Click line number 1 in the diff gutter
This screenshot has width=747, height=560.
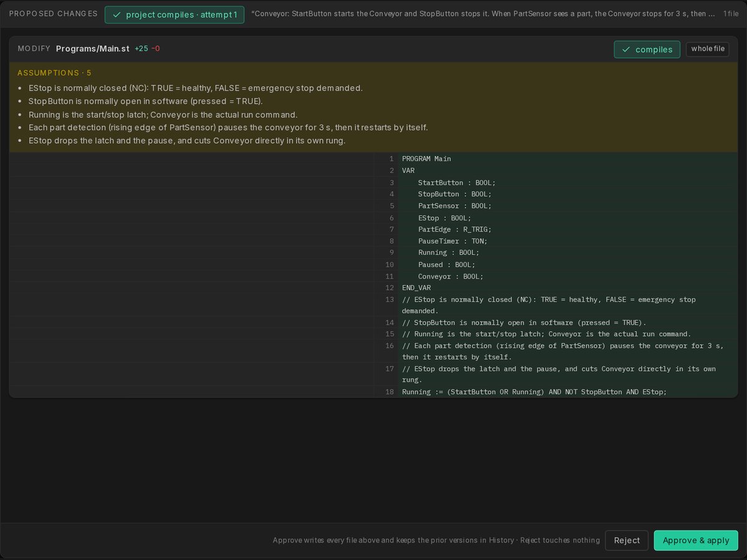click(x=392, y=159)
